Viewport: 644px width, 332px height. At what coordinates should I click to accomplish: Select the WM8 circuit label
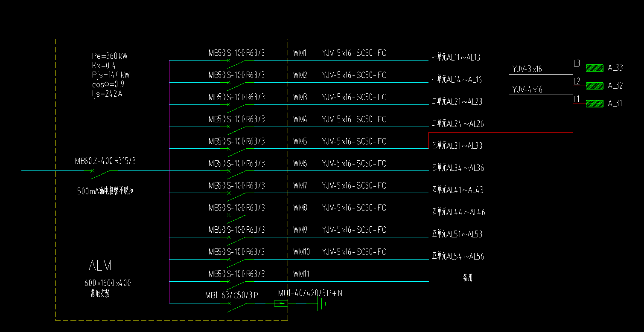tap(300, 208)
